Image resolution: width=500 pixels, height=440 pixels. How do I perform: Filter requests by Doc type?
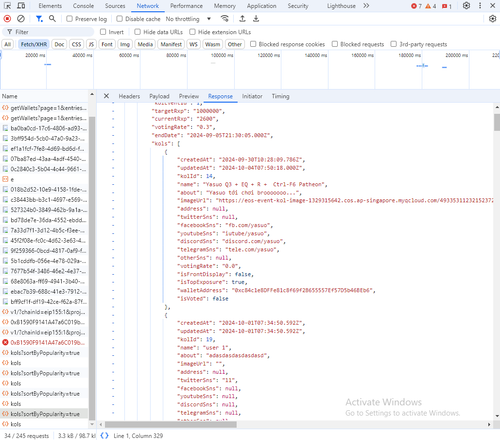click(59, 44)
